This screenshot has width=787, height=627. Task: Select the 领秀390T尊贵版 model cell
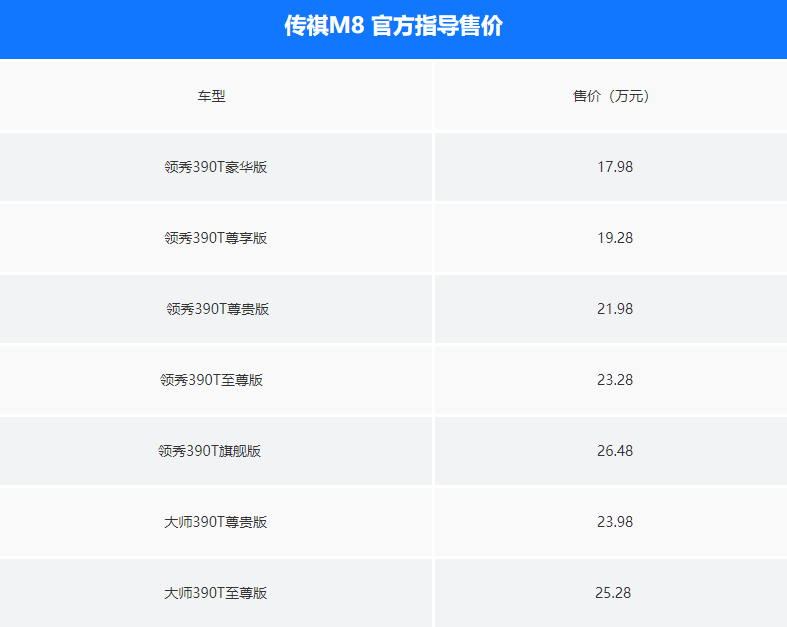pyautogui.click(x=218, y=309)
